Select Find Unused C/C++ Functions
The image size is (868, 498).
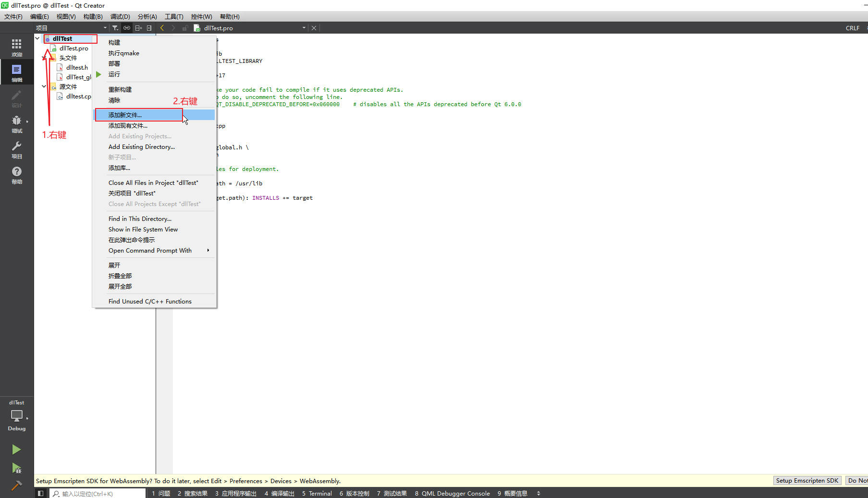click(154, 301)
